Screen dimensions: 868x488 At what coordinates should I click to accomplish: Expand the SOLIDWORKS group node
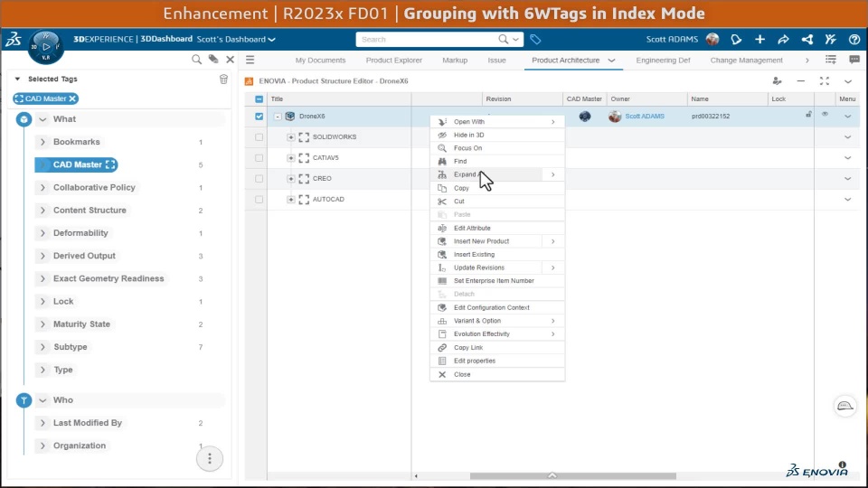[x=290, y=137]
